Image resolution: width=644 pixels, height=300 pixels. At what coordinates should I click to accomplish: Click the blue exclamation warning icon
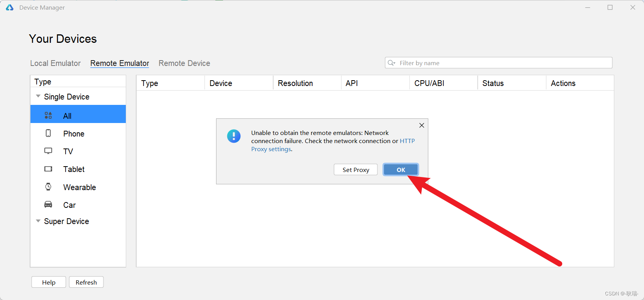(x=234, y=136)
